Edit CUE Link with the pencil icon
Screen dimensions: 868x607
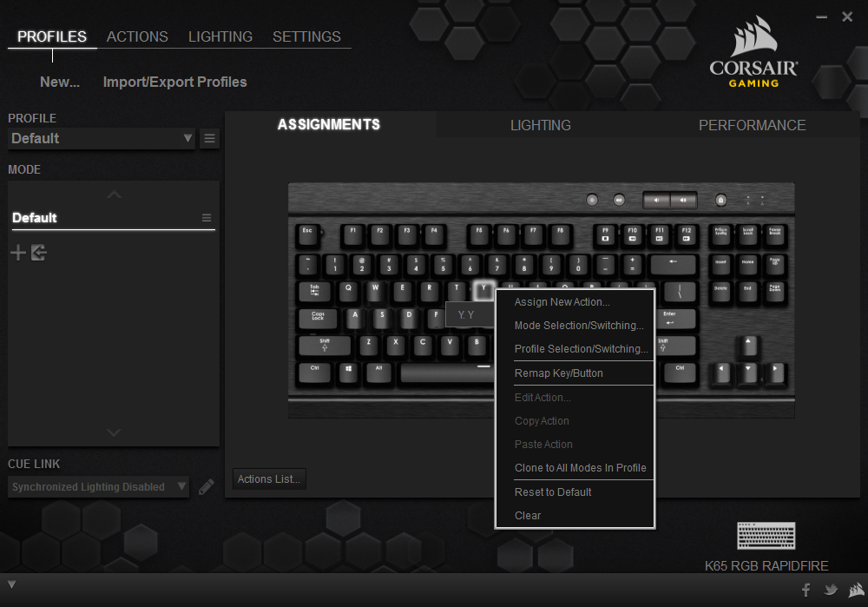pos(206,487)
